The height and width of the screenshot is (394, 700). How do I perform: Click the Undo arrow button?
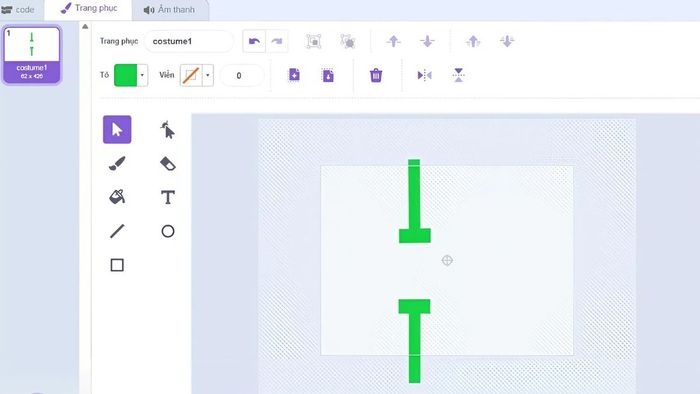[x=254, y=41]
